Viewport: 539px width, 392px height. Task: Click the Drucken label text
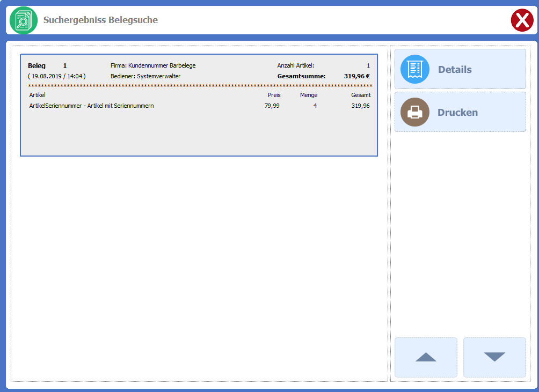(x=457, y=113)
